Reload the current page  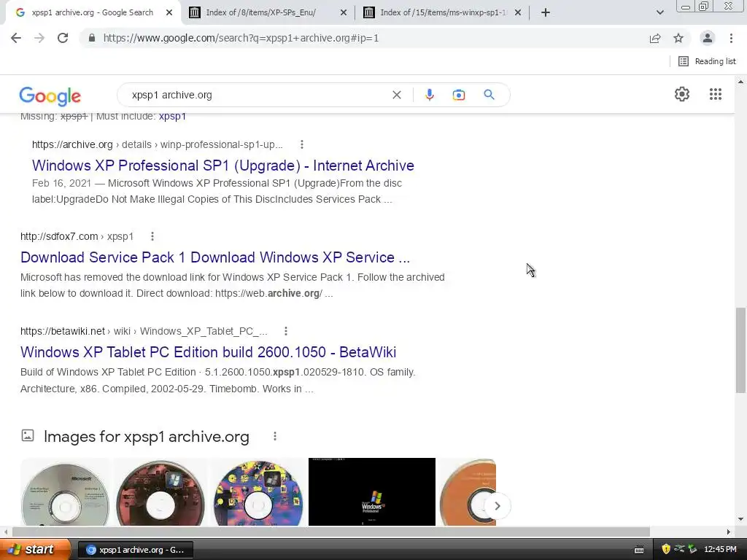(x=63, y=38)
